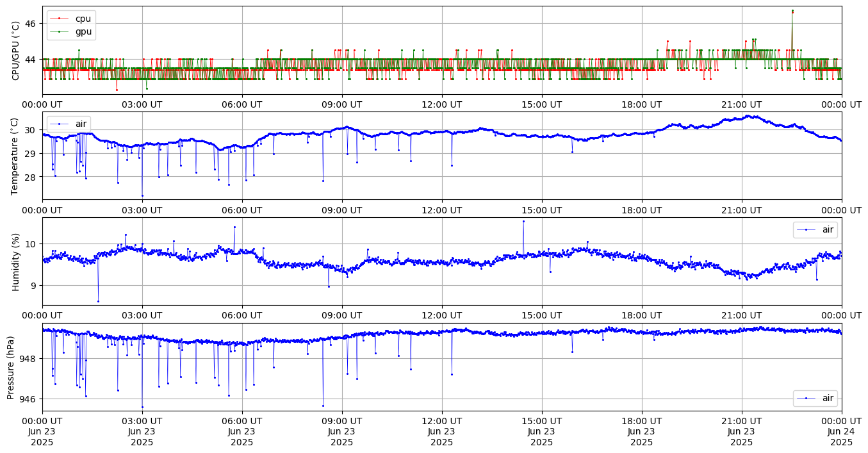Click the Pressure (hPa) y-axis label
Viewport: 868px width, 453px height.
[x=12, y=367]
